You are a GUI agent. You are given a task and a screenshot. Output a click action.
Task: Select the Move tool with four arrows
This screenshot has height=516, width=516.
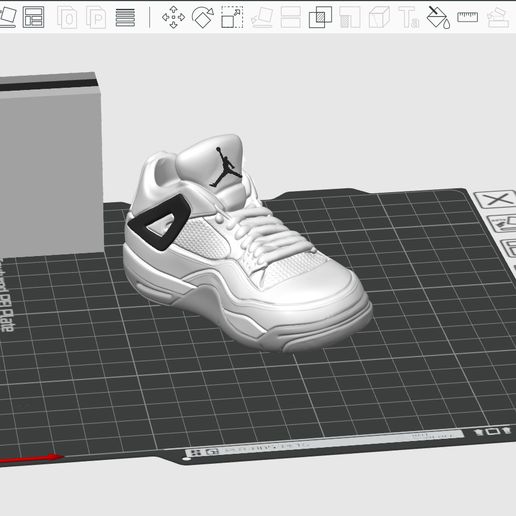173,17
